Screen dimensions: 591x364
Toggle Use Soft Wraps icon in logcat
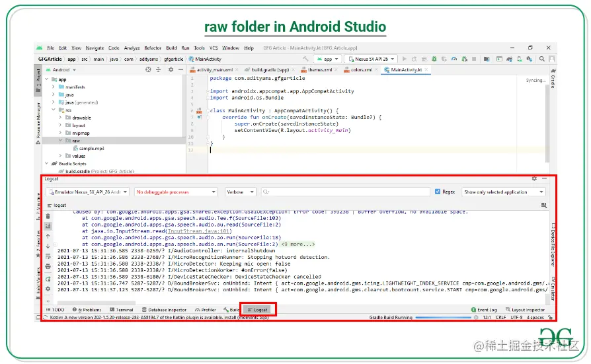click(x=48, y=256)
